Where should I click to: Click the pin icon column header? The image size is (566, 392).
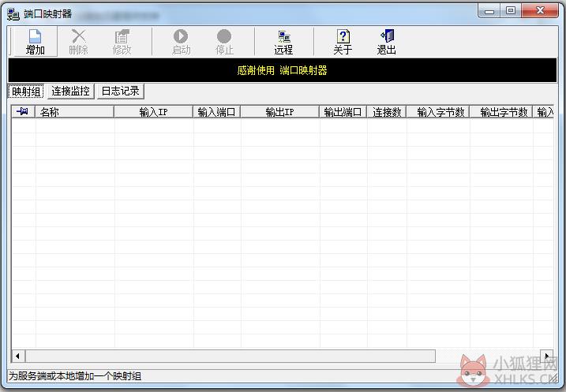click(23, 112)
